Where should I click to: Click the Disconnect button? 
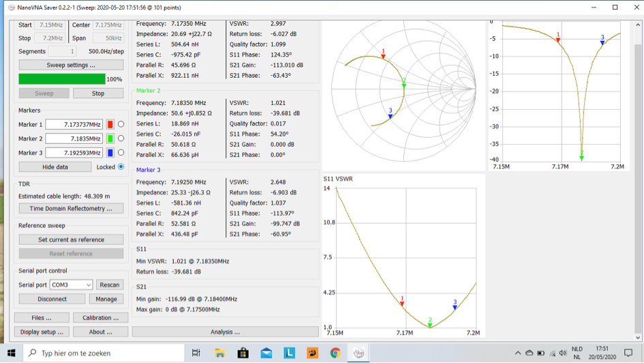tap(52, 299)
